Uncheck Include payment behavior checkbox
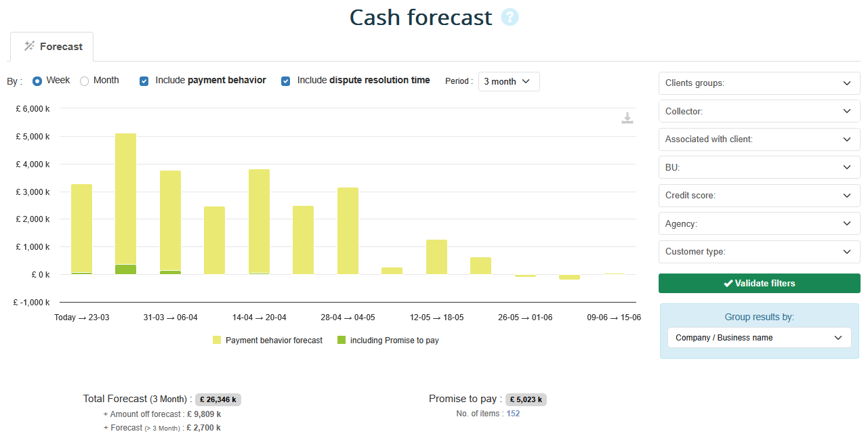The width and height of the screenshot is (868, 438). tap(144, 81)
